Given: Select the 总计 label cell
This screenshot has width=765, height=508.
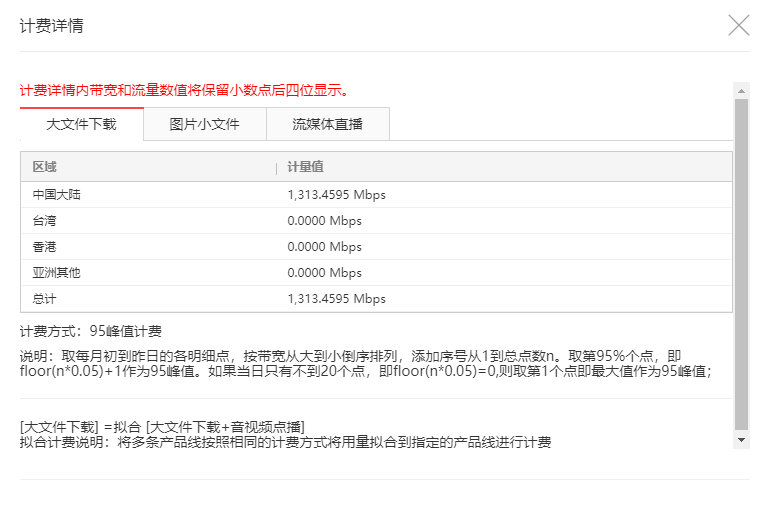Looking at the screenshot, I should [44, 299].
